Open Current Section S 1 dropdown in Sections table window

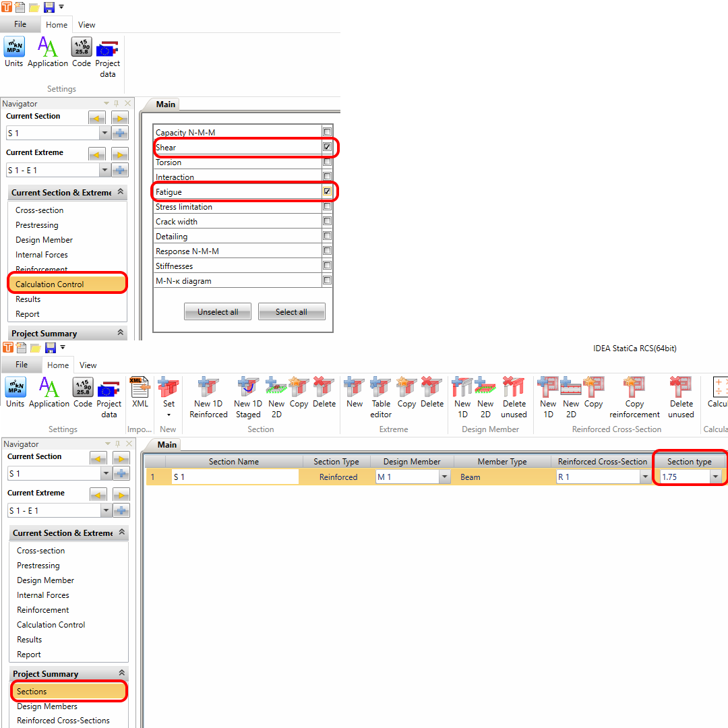[x=106, y=474]
